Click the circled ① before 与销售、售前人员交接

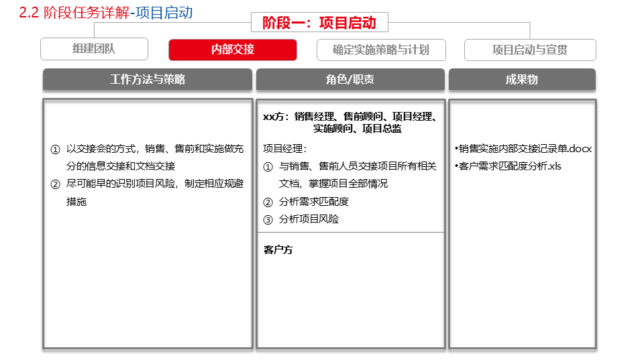[268, 167]
